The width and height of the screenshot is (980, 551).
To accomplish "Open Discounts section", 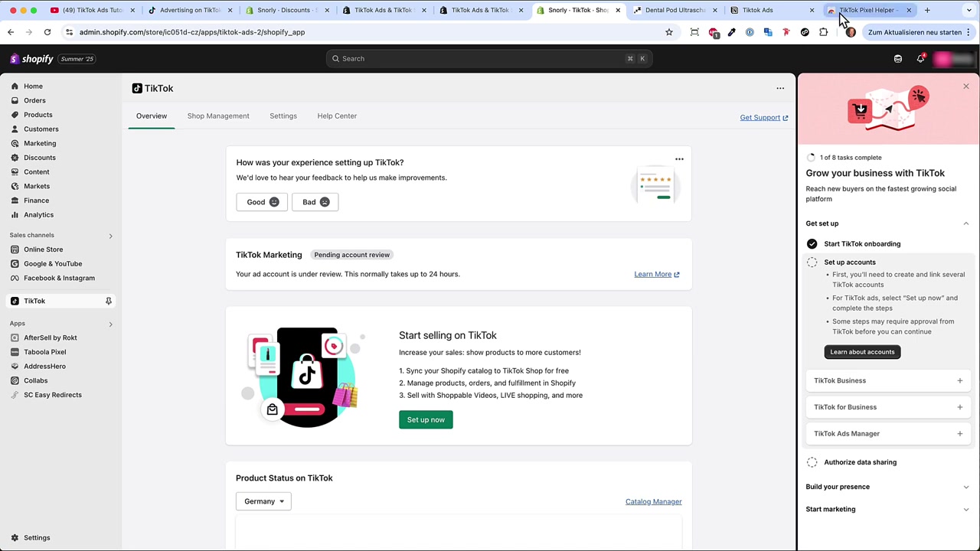I will tap(40, 158).
